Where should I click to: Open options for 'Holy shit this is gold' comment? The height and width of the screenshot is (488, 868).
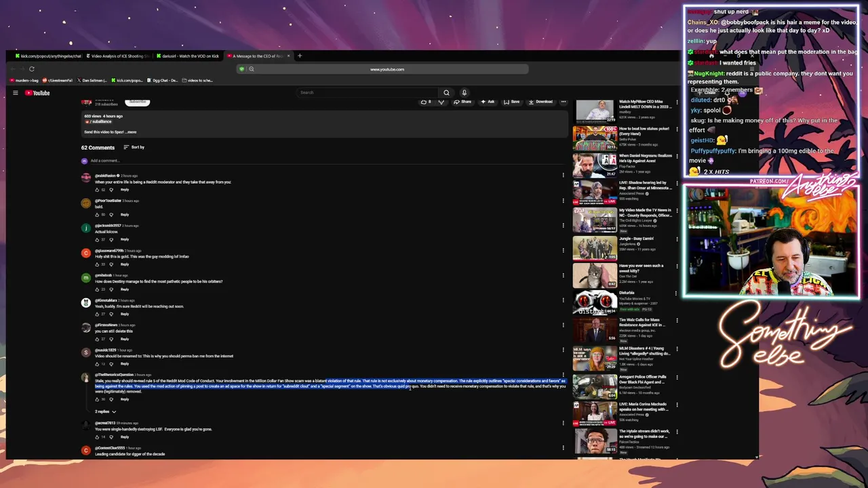[563, 250]
